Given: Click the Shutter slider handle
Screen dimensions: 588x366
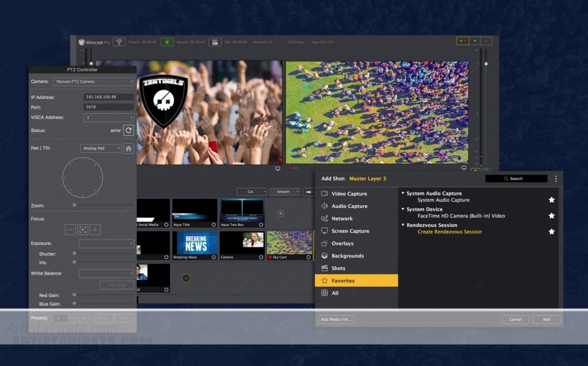Looking at the screenshot, I should tap(74, 253).
